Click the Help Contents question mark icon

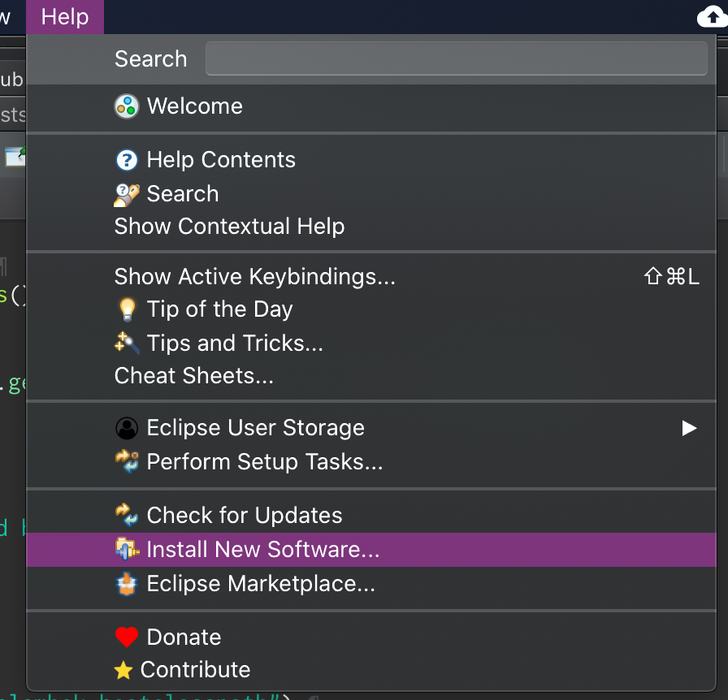click(x=126, y=160)
